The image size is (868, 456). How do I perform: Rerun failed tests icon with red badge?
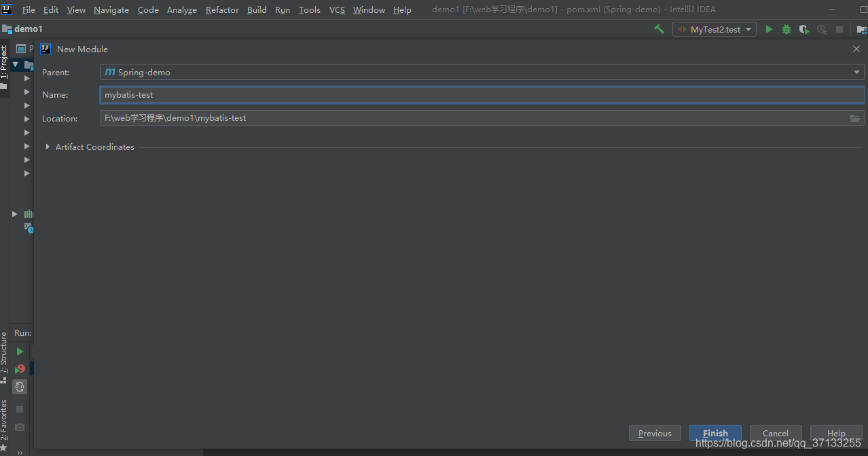pyautogui.click(x=20, y=369)
